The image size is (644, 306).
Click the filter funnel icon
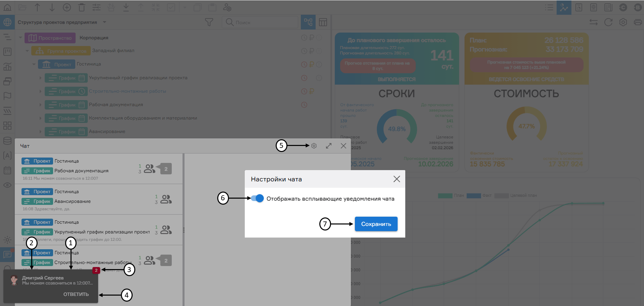click(209, 22)
